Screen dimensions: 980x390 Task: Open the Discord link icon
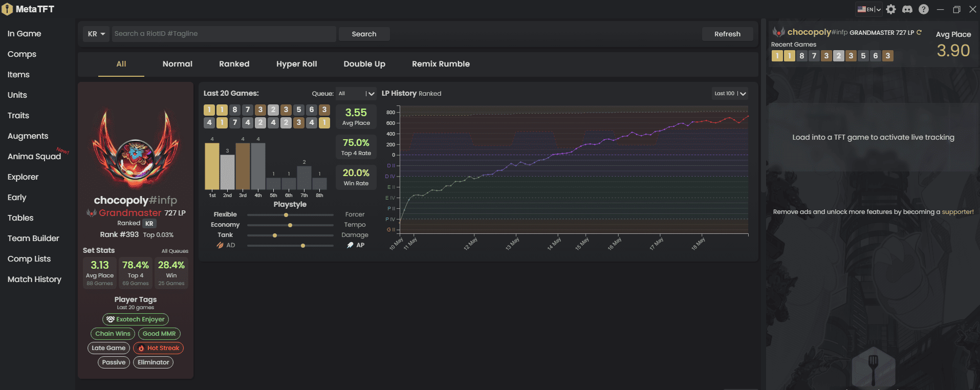click(907, 9)
